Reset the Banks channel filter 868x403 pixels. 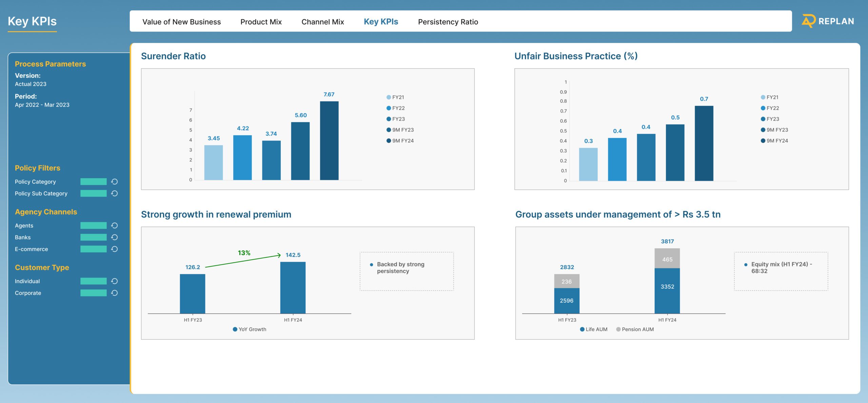(115, 237)
